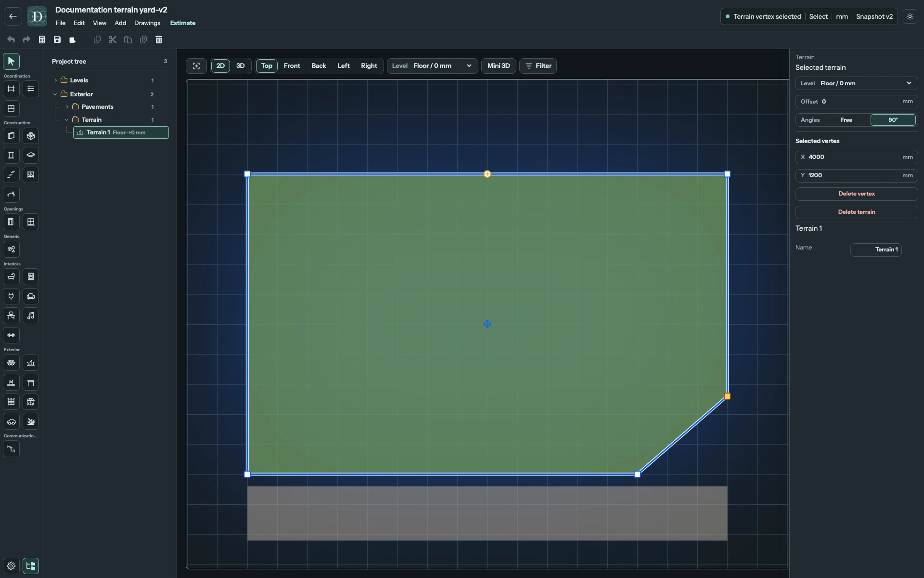
Task: Select the arrow pointer tool
Action: click(11, 61)
